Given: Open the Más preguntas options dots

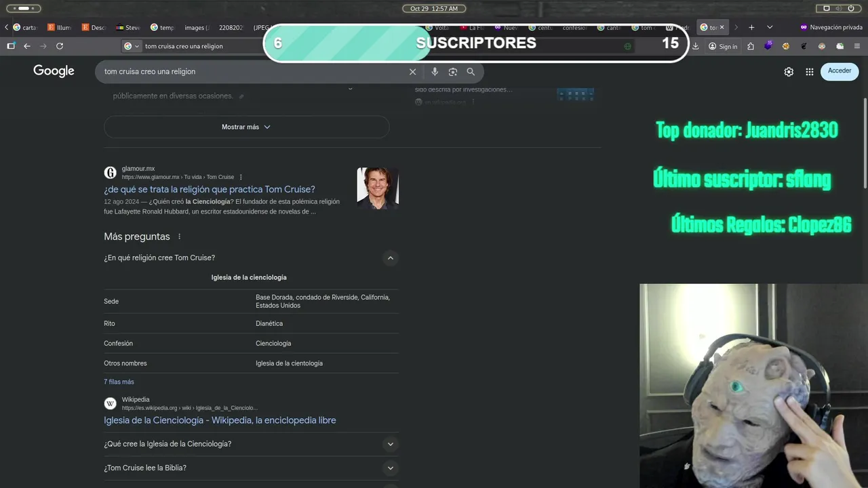Looking at the screenshot, I should (x=180, y=237).
